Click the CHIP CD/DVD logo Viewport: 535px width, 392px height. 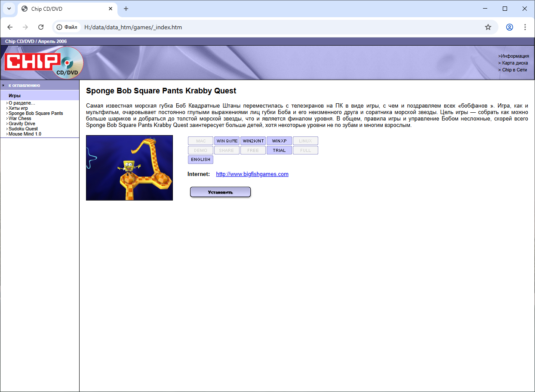coord(44,63)
